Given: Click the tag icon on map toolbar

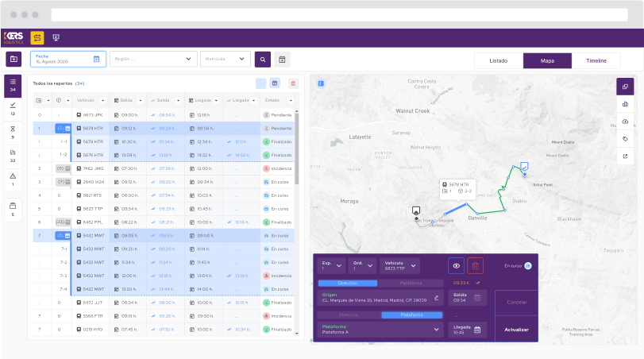Looking at the screenshot, I should (625, 139).
